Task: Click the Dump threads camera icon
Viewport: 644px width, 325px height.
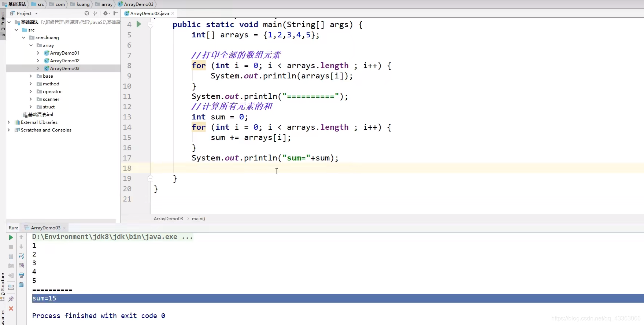Action: coord(11,266)
